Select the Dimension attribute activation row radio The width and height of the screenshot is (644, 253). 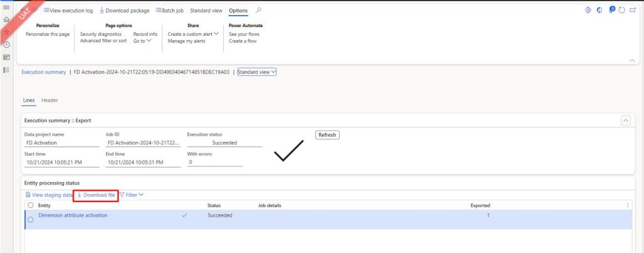(30, 220)
